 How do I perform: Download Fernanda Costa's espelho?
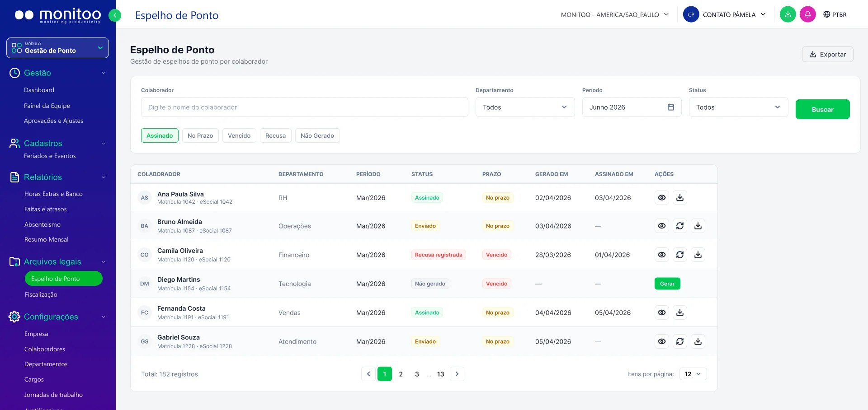pyautogui.click(x=680, y=312)
